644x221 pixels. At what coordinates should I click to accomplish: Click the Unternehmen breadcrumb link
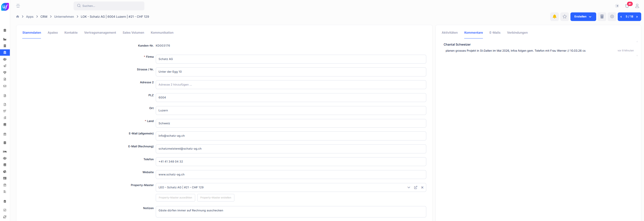pyautogui.click(x=64, y=17)
